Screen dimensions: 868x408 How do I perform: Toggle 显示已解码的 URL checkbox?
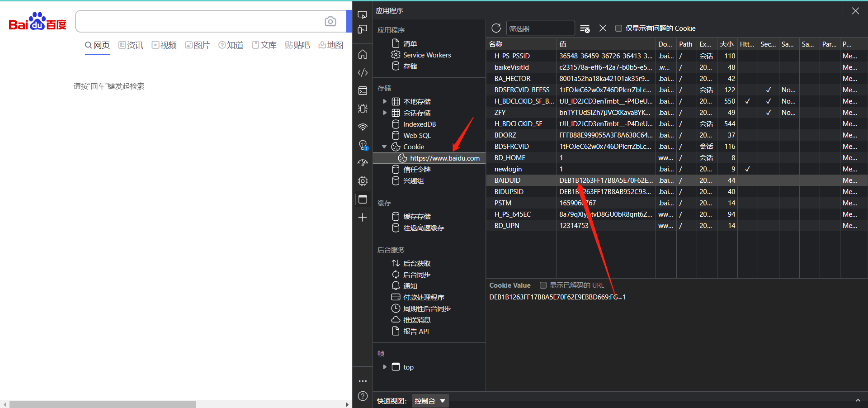(x=543, y=285)
